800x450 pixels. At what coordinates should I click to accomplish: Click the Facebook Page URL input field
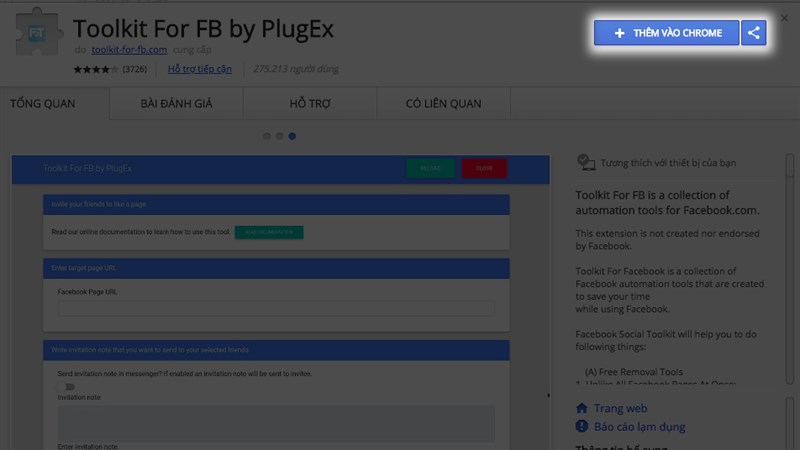point(276,309)
